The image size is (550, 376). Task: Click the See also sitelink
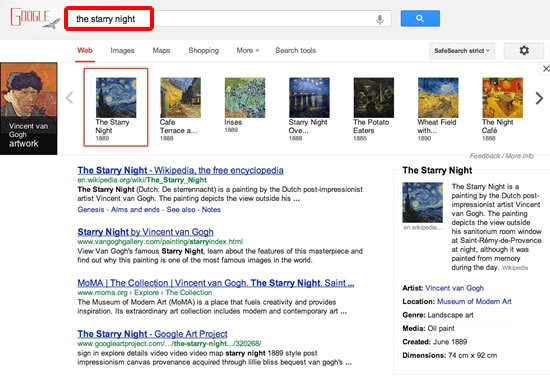[180, 210]
